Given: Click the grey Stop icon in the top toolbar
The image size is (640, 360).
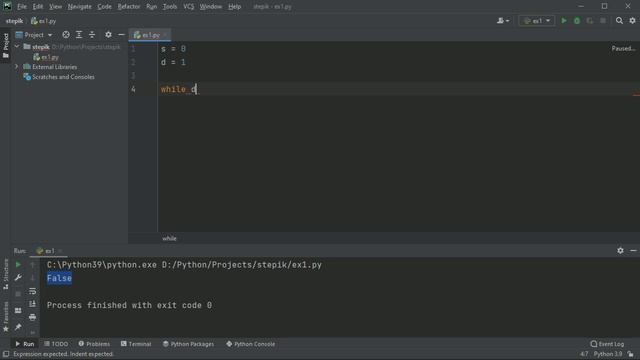Looking at the screenshot, I should (x=603, y=20).
